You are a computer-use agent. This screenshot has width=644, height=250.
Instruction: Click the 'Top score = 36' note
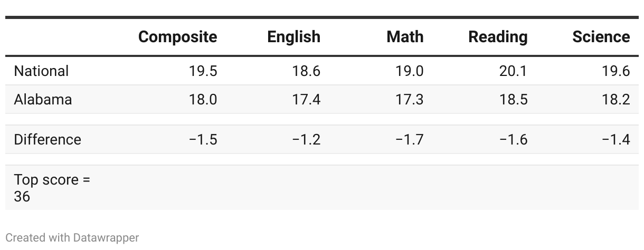(x=52, y=188)
